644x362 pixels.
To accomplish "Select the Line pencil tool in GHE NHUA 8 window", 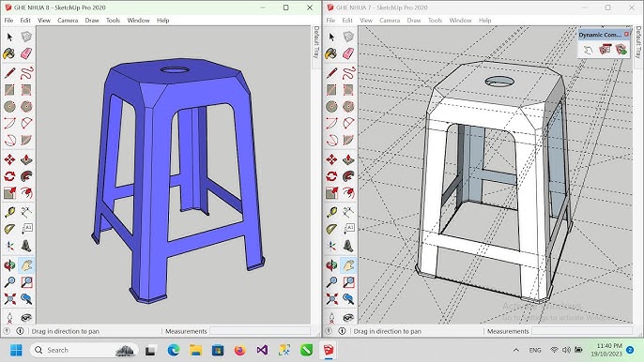I will pos(9,73).
